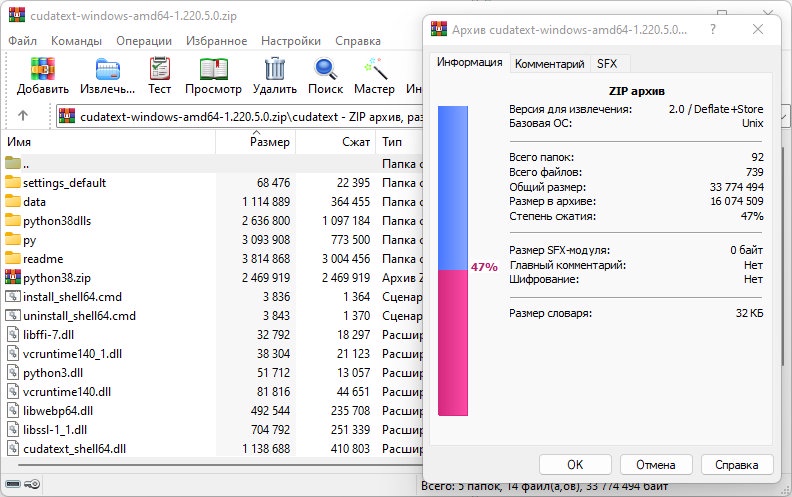Select the settings_default folder icon
Image resolution: width=792 pixels, height=497 pixels.
(13, 182)
